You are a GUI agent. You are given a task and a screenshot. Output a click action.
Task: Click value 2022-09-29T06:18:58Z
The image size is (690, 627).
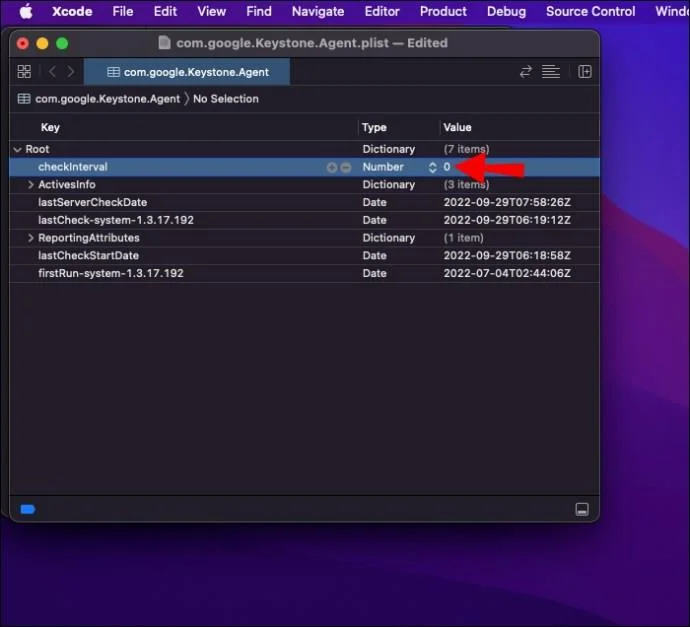tap(507, 256)
